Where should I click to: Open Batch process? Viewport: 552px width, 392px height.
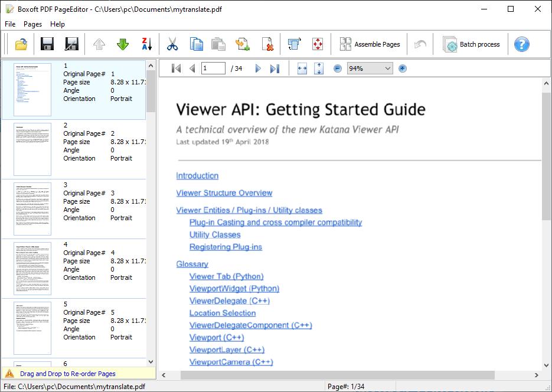471,44
